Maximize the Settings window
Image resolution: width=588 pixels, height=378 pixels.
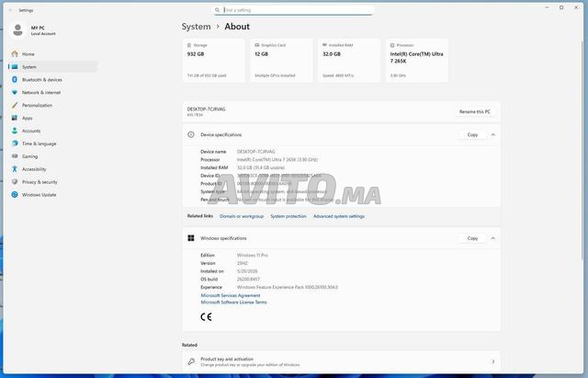(x=561, y=7)
